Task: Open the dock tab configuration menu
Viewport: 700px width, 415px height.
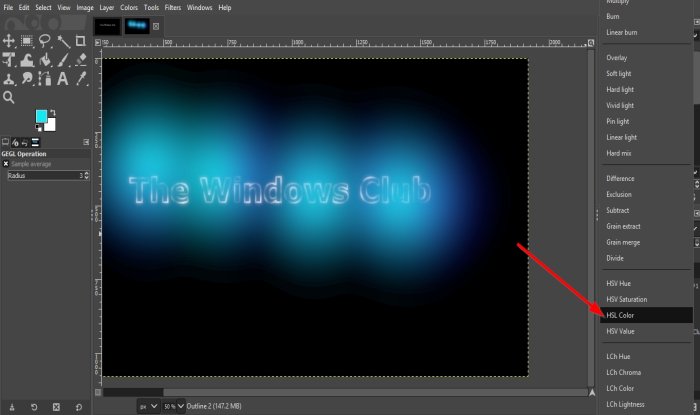Action: click(86, 142)
